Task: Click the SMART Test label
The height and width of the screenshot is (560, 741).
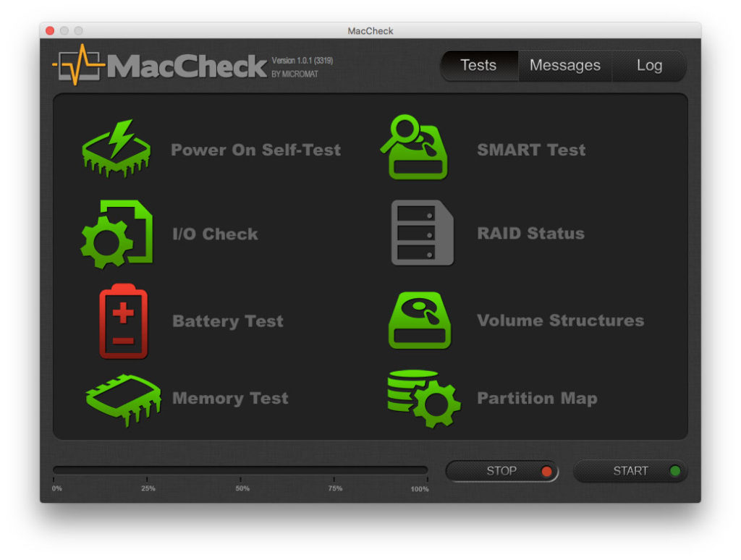Action: tap(531, 150)
